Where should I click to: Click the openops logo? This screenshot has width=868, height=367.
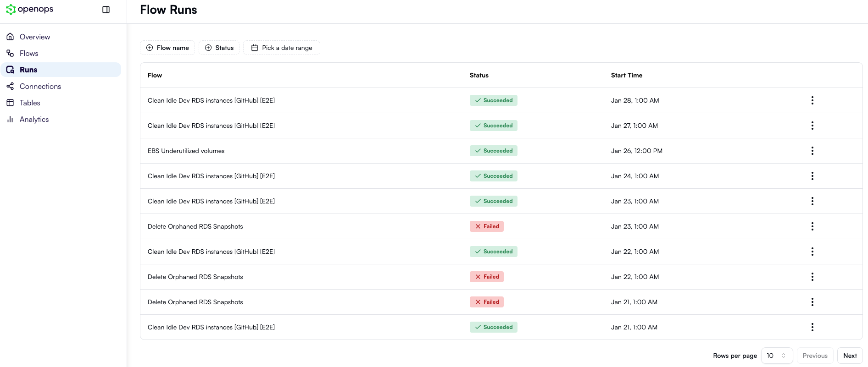29,9
